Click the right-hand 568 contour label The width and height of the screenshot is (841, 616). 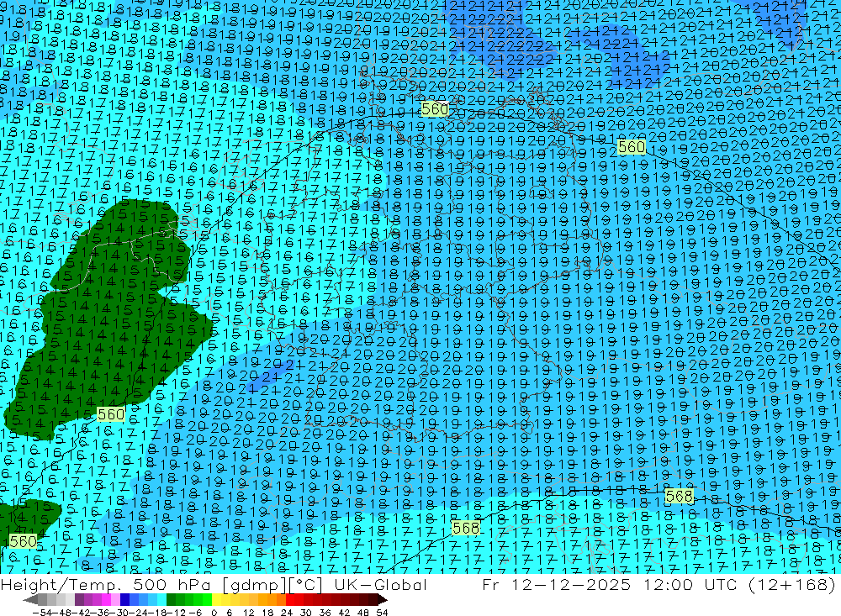point(679,497)
